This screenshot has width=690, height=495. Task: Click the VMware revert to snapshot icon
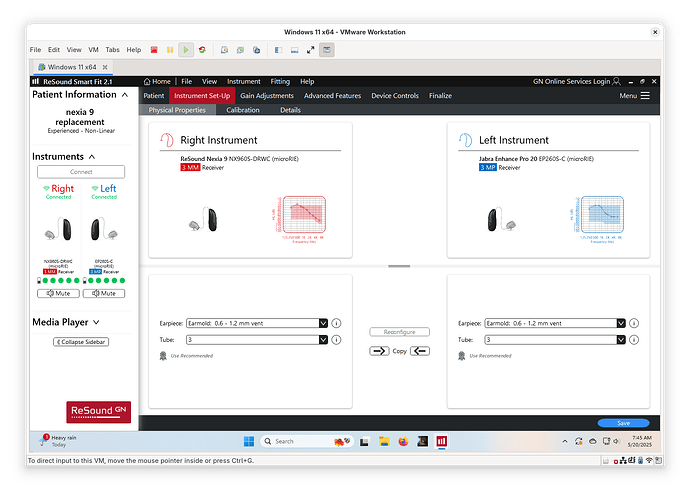[x=240, y=50]
